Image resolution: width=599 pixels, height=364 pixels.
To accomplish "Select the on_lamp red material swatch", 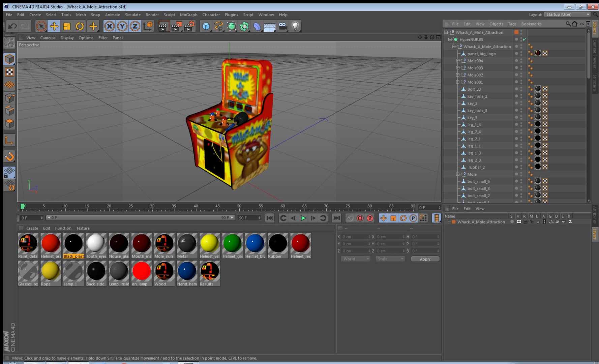I will (142, 273).
